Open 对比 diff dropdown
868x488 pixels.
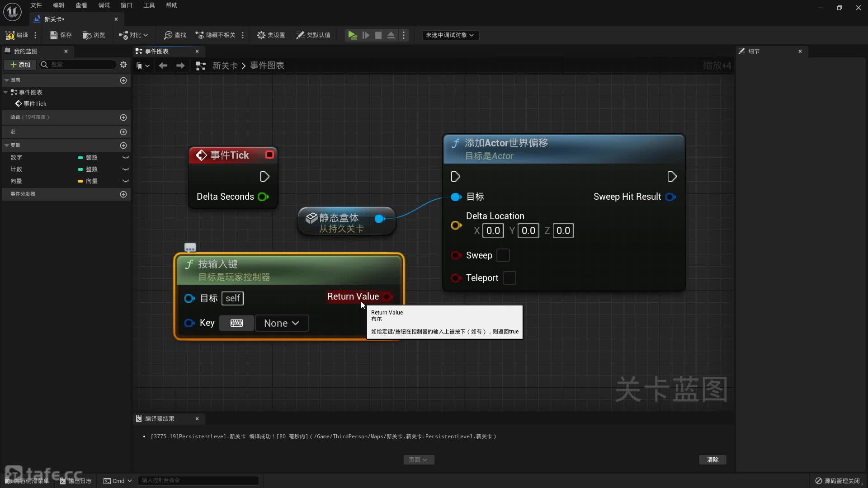click(x=133, y=35)
